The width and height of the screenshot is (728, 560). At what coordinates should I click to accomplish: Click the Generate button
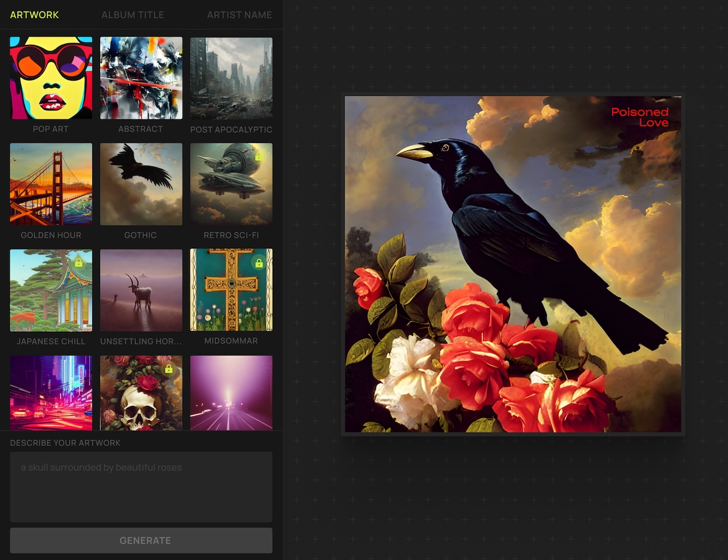pyautogui.click(x=141, y=540)
